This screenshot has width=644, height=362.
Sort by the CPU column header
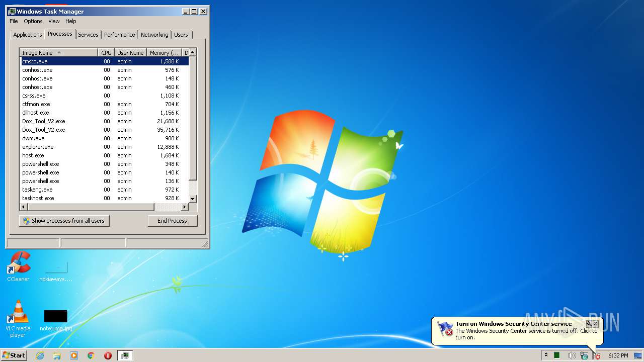(x=106, y=53)
